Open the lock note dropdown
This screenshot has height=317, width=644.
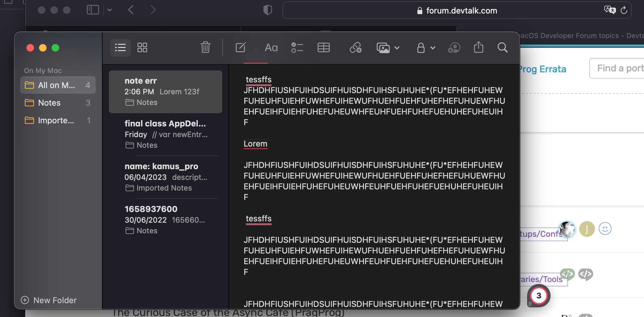pos(426,48)
